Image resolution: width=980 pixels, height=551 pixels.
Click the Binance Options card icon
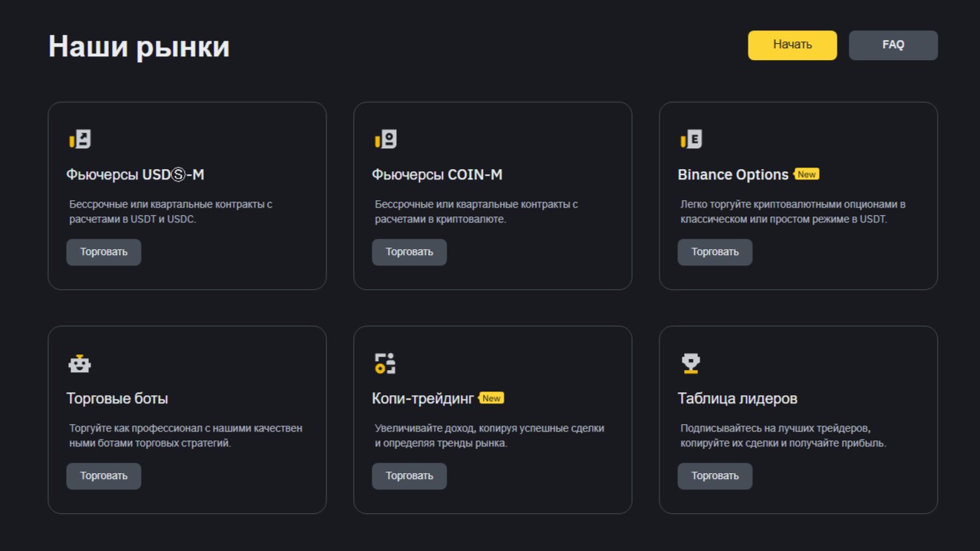click(691, 139)
